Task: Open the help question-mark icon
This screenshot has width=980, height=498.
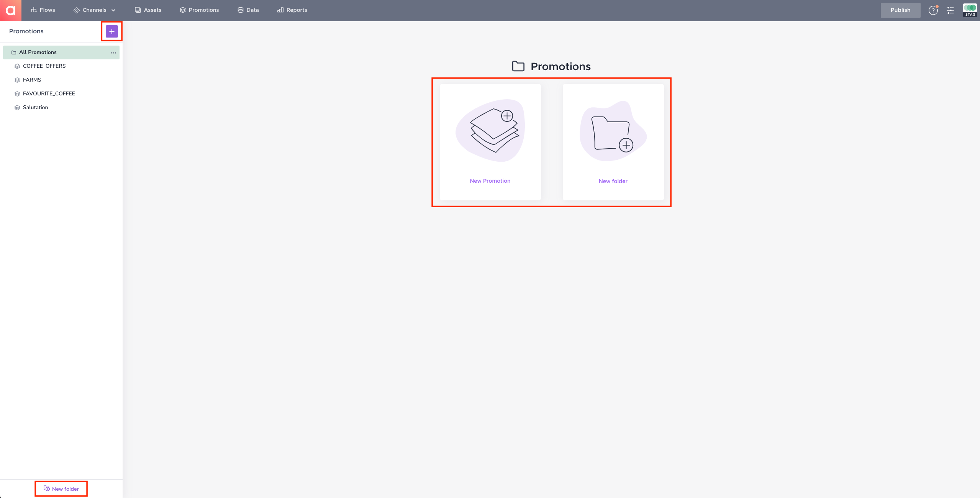Action: 933,10
